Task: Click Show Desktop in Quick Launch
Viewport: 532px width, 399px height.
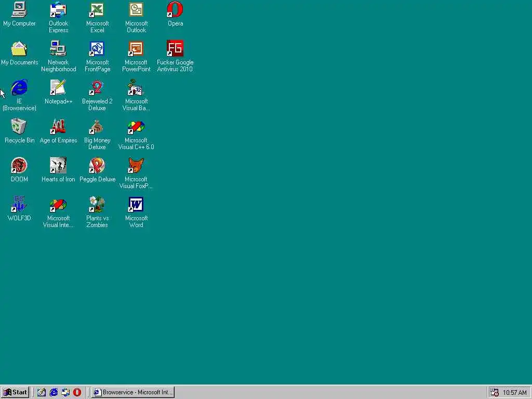Action: 42,392
